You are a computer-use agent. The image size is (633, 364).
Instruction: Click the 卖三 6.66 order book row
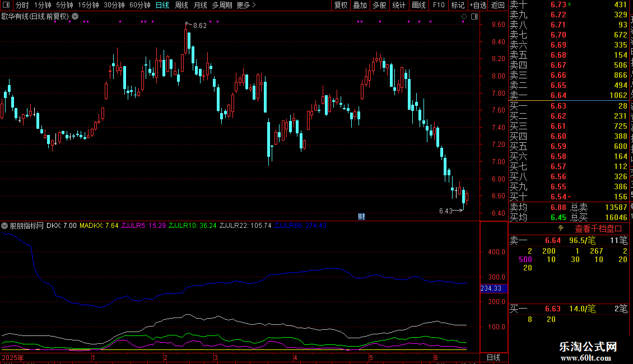[x=569, y=75]
